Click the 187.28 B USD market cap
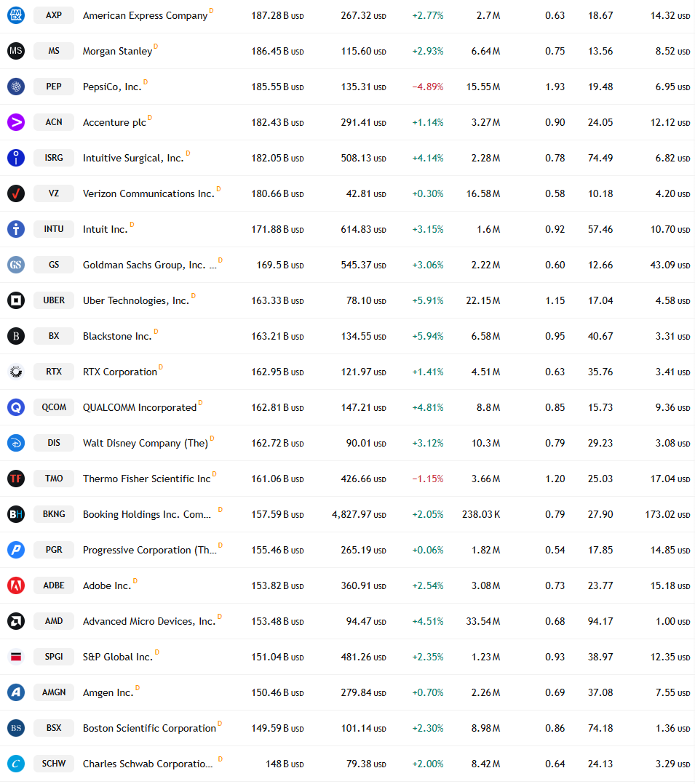The image size is (695, 784). (278, 15)
